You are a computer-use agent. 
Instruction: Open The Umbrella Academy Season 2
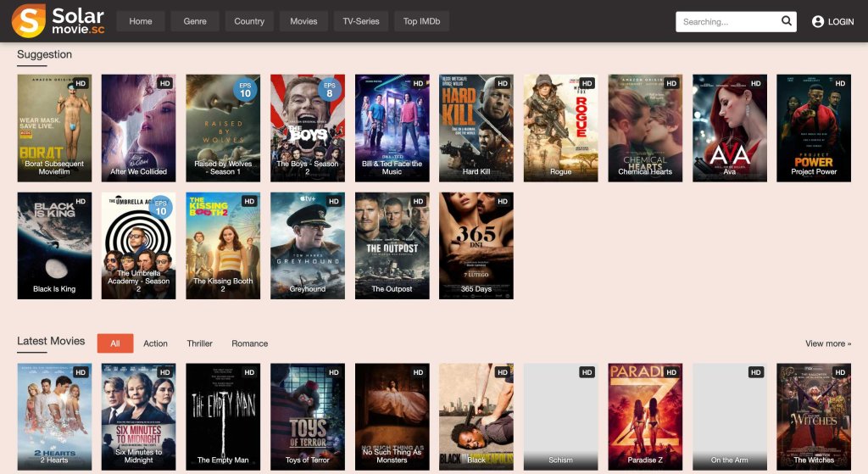pyautogui.click(x=138, y=245)
